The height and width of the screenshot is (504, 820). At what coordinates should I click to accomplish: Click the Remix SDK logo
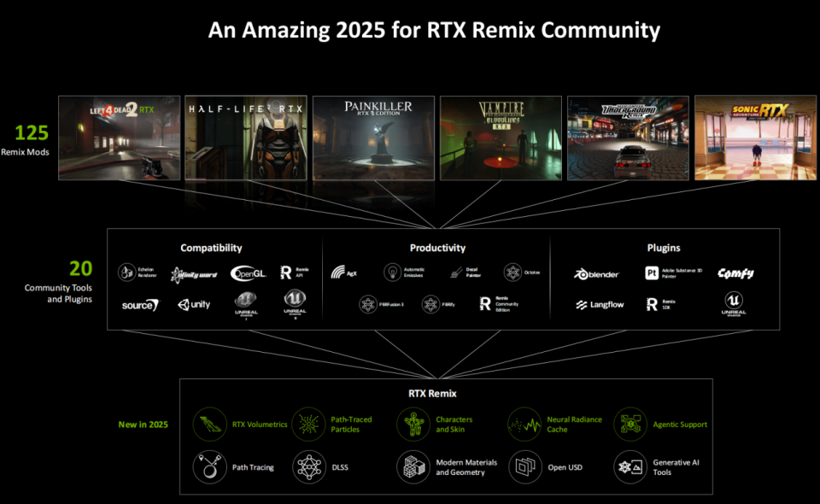point(652,304)
